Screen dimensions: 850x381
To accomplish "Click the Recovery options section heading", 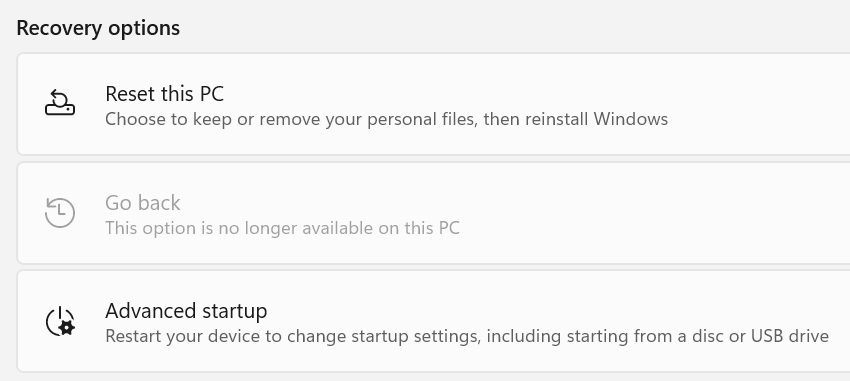I will [x=98, y=28].
